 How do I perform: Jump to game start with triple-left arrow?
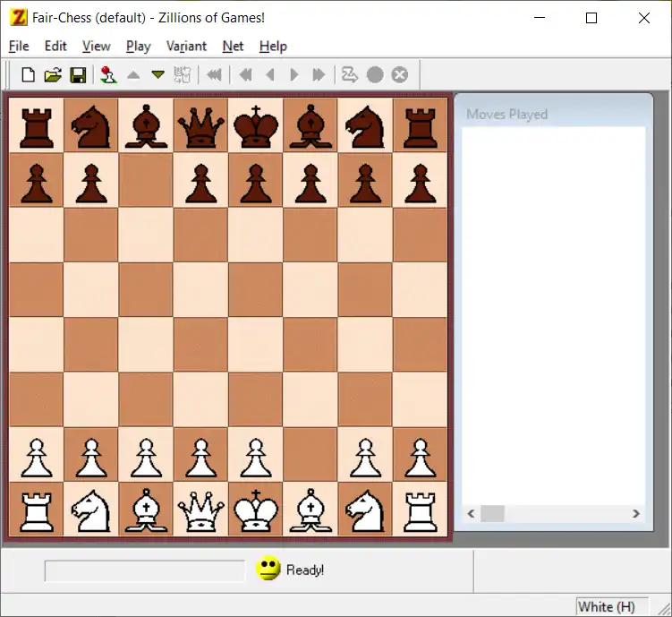click(x=214, y=75)
